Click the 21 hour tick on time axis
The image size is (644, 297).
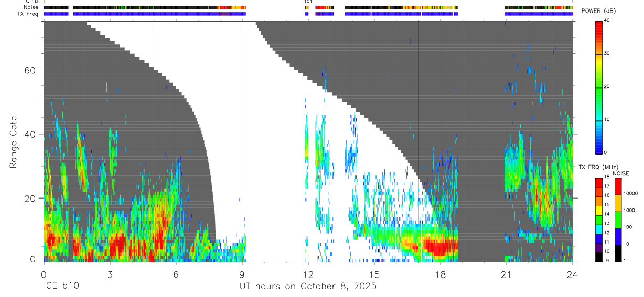[x=507, y=273]
